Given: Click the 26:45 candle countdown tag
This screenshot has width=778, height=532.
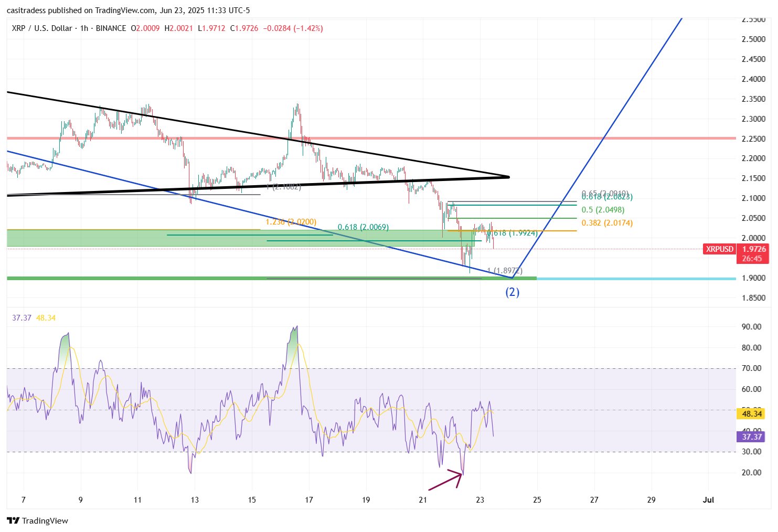Looking at the screenshot, I should 752,259.
